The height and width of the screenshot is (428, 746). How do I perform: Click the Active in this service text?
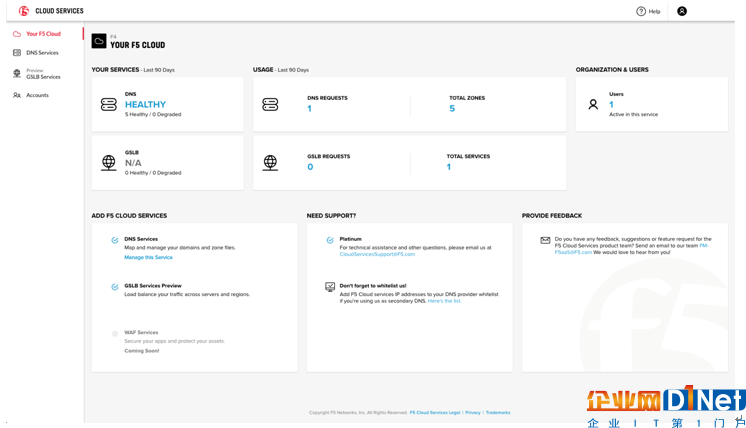pyautogui.click(x=634, y=115)
